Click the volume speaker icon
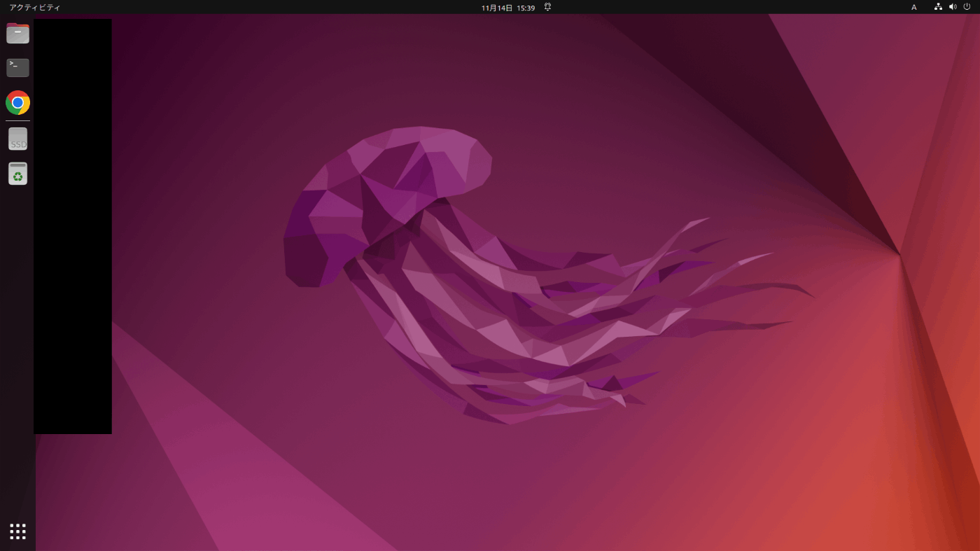Image resolution: width=980 pixels, height=551 pixels. [952, 7]
